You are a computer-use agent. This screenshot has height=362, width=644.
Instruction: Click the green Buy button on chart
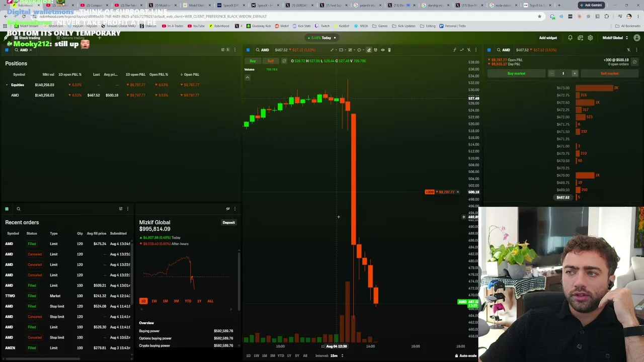[x=253, y=61]
